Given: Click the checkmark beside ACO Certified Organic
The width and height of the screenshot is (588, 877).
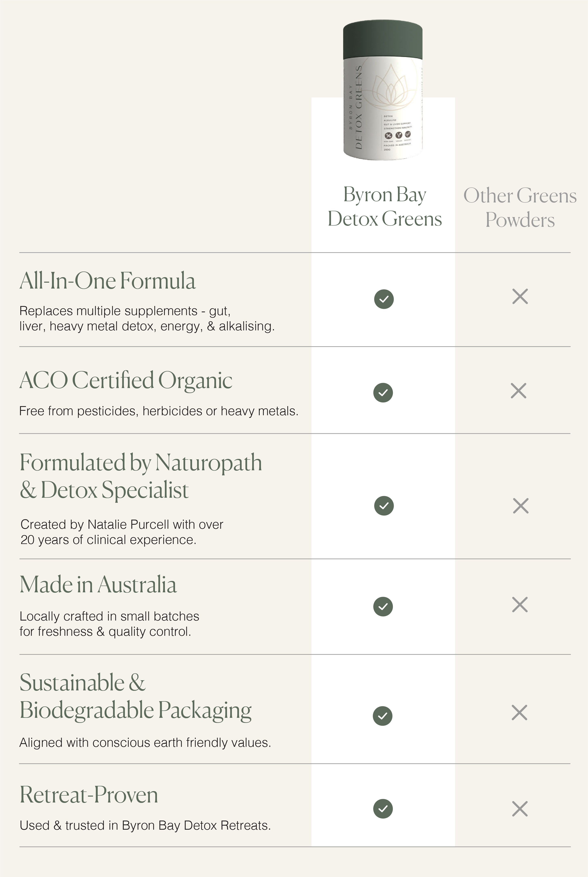Looking at the screenshot, I should 383,393.
